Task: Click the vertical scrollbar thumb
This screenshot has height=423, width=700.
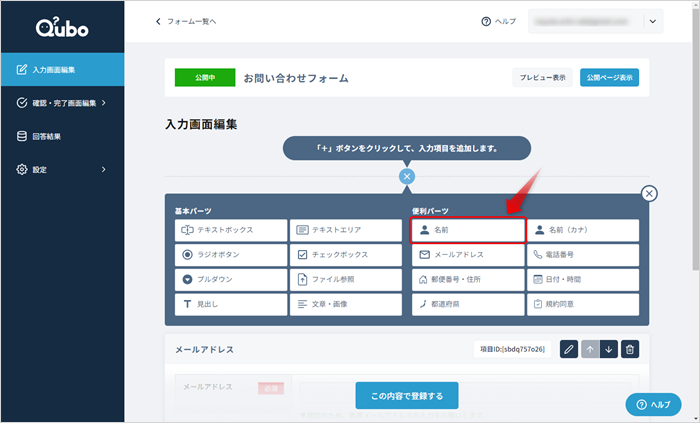Action: click(696, 138)
